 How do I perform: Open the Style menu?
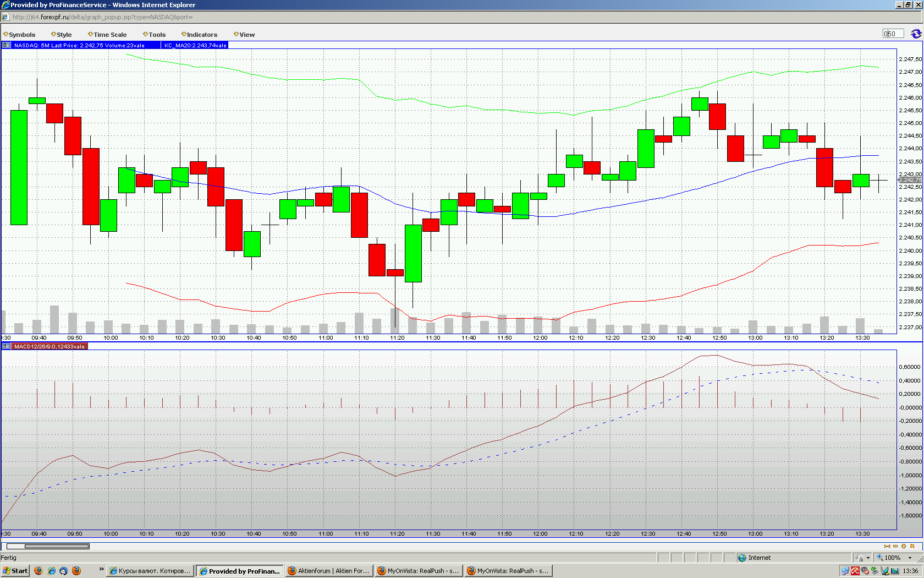point(62,35)
